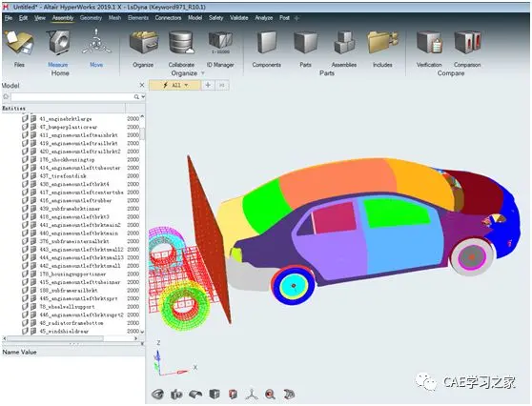Viewport: 532px width, 406px height.
Task: Open the All entity selector dropdown
Action: click(x=175, y=85)
